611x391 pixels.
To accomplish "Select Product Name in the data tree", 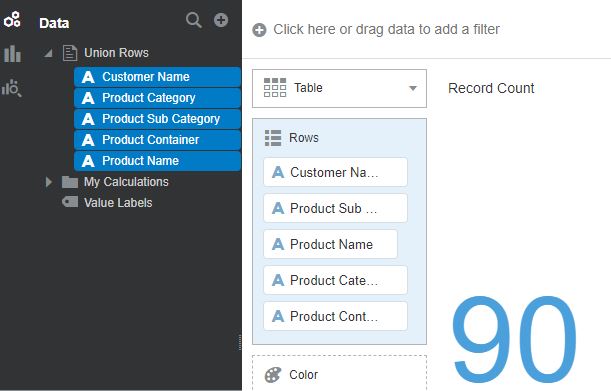I will [157, 161].
